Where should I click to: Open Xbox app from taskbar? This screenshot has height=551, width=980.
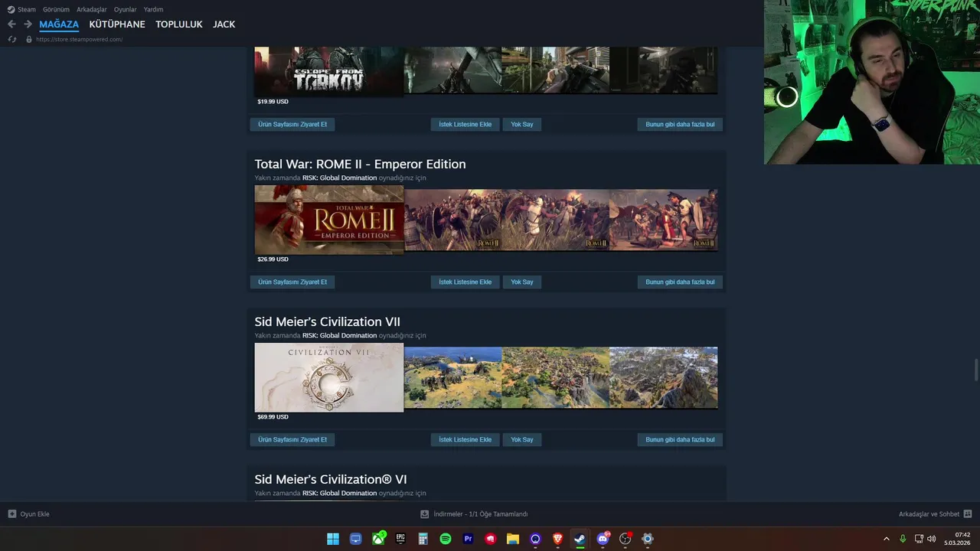[378, 539]
